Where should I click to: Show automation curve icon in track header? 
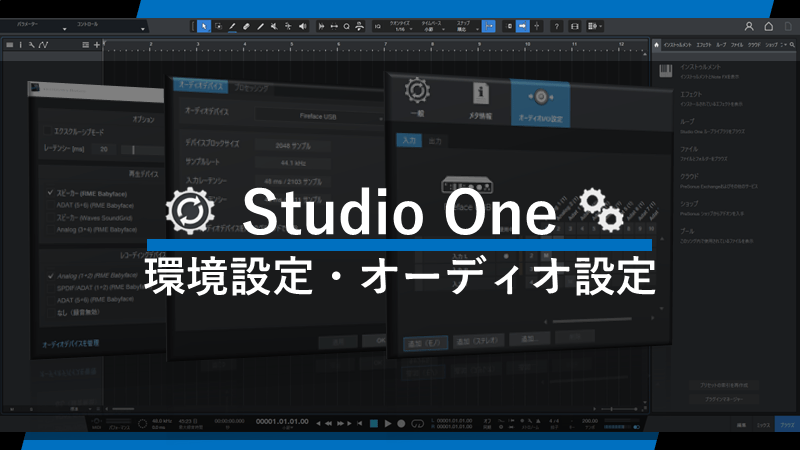[x=44, y=45]
